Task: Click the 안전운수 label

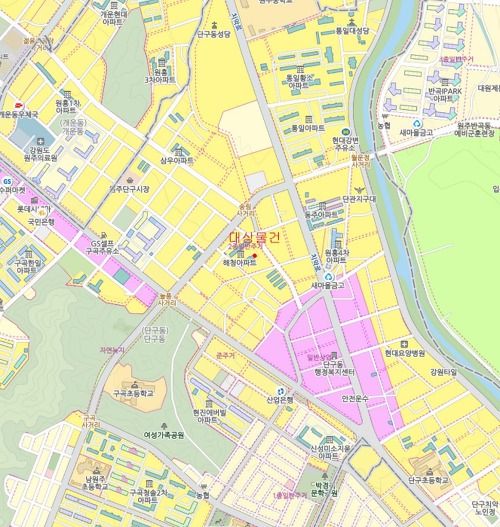Action: pos(355,399)
